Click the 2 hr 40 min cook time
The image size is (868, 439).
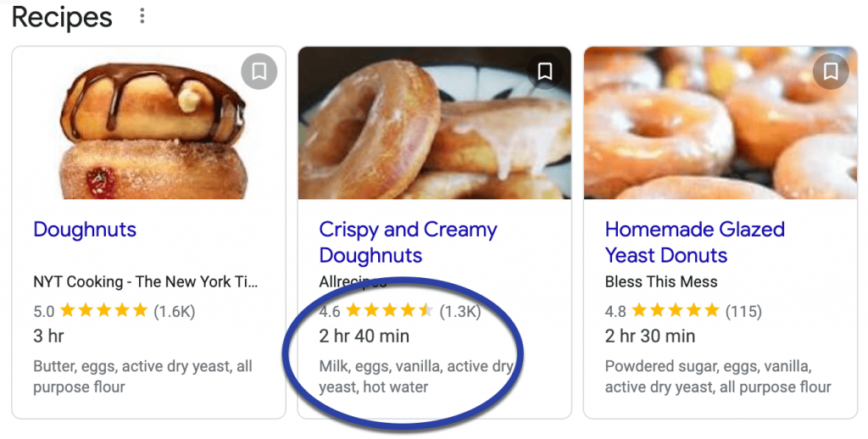364,336
